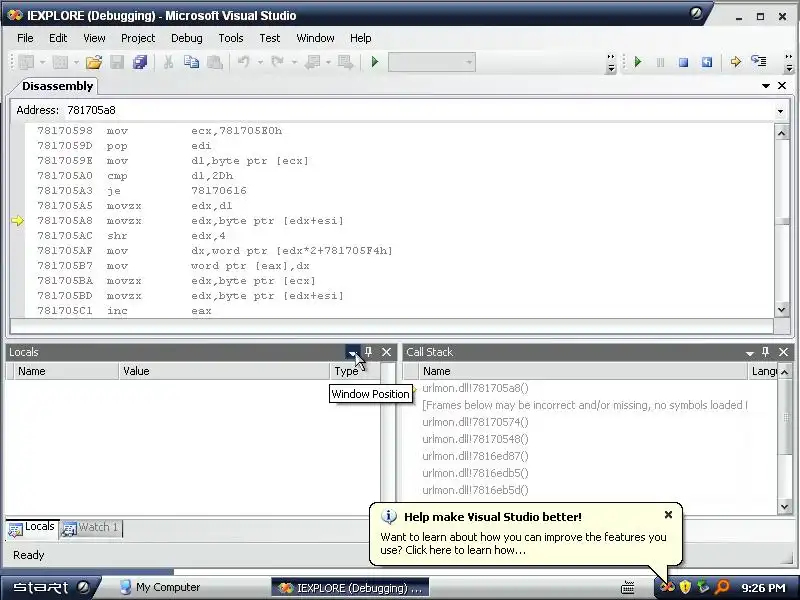This screenshot has width=800, height=600.
Task: Open Navigate Backward dropdown arrow
Action: [328, 62]
